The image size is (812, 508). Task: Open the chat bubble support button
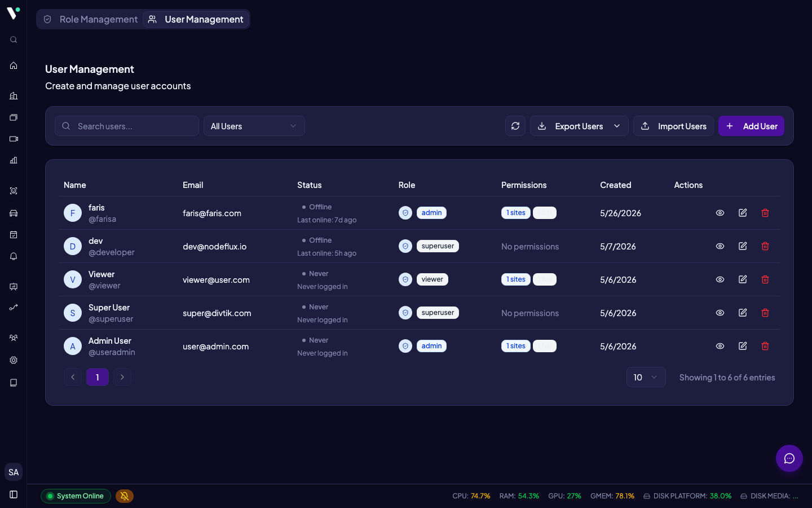(789, 458)
